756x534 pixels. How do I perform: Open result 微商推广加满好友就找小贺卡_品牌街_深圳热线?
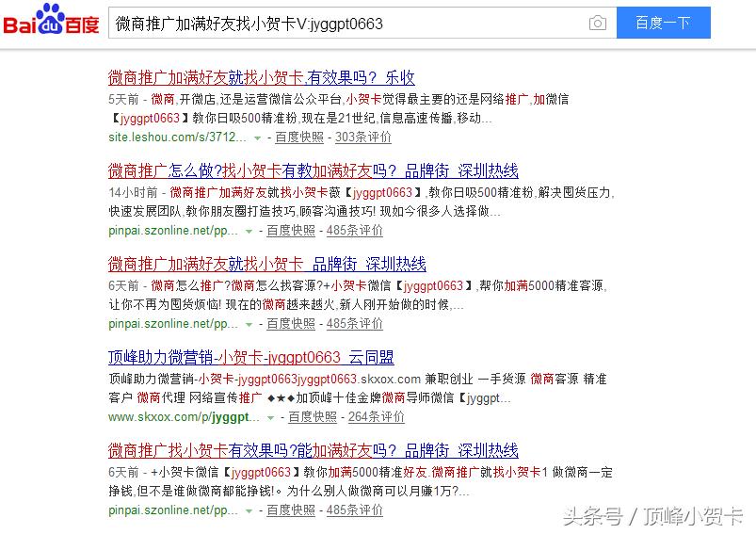click(x=267, y=264)
